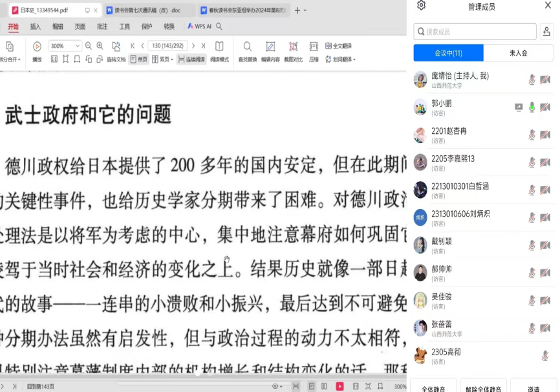Viewport: 560px width, 392px height.
Task: Click the zoom out magnifier icon
Action: click(89, 46)
